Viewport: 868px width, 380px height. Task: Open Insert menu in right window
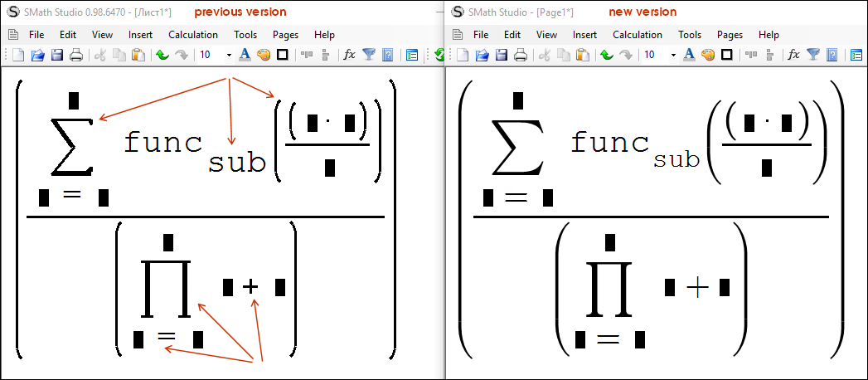pyautogui.click(x=584, y=35)
